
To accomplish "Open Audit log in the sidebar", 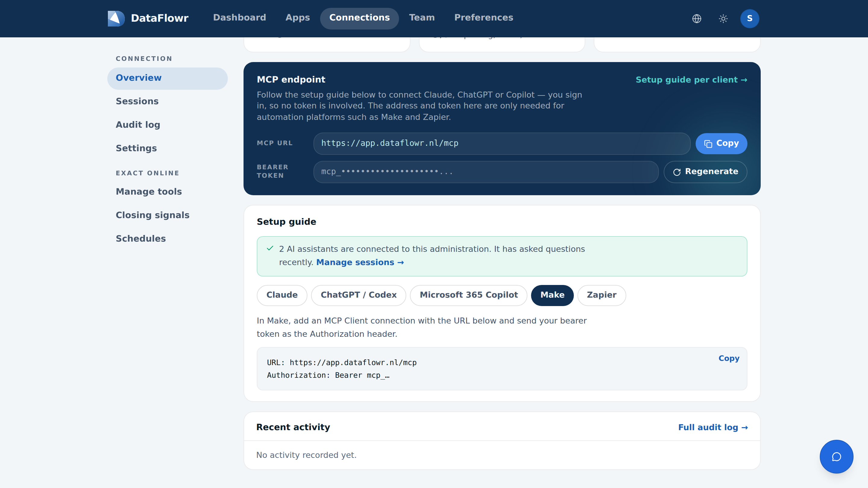I will pyautogui.click(x=168, y=125).
